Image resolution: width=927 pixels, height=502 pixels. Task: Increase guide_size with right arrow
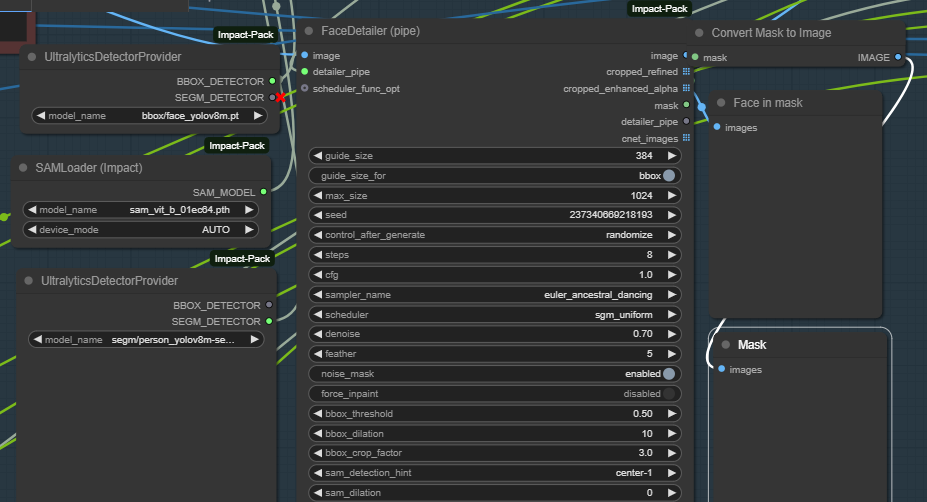coord(672,156)
